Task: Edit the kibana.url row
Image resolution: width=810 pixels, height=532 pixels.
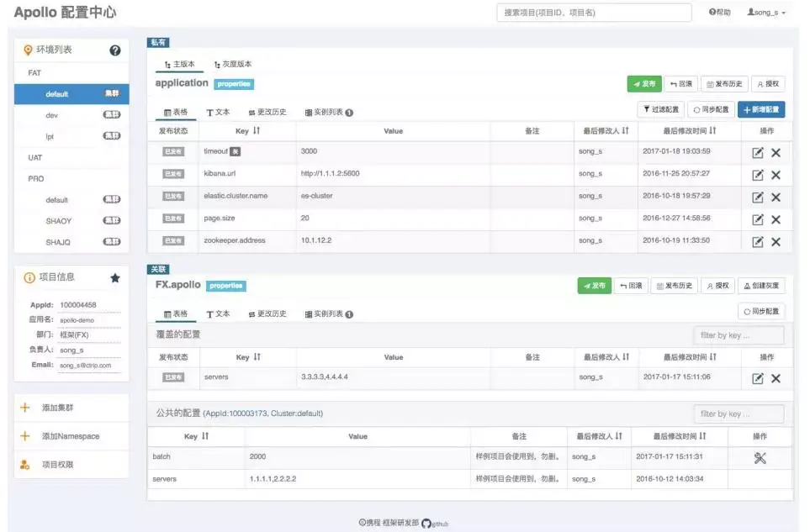Action: pyautogui.click(x=757, y=175)
